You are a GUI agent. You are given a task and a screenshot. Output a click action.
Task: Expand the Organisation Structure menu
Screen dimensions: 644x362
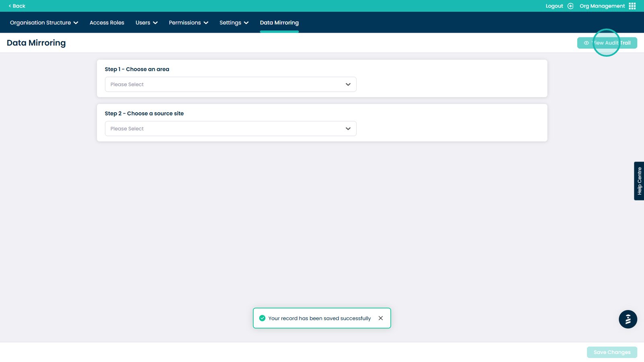coord(44,23)
